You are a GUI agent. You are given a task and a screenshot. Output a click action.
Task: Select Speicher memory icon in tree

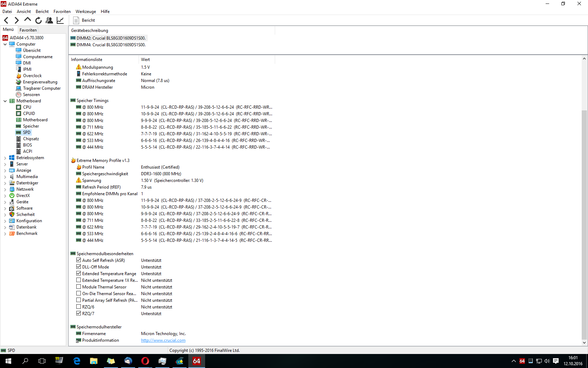click(19, 126)
